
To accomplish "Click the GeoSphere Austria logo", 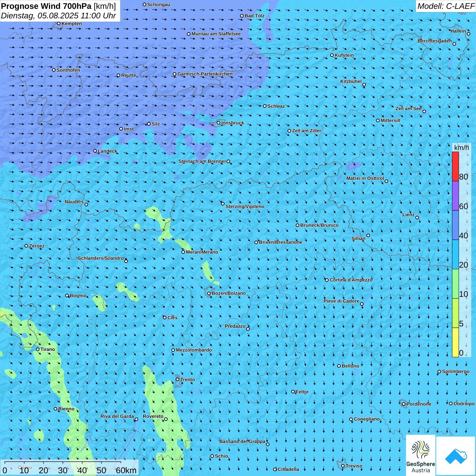I will 421,455.
